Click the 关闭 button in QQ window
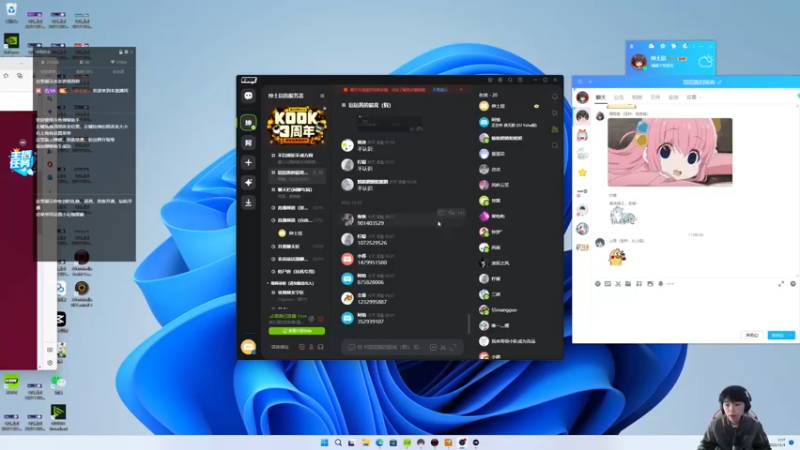The width and height of the screenshot is (800, 450). pyautogui.click(x=752, y=335)
